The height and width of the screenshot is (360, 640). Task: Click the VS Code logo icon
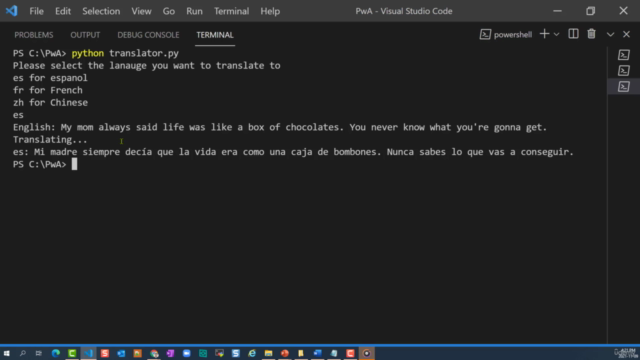pyautogui.click(x=11, y=11)
